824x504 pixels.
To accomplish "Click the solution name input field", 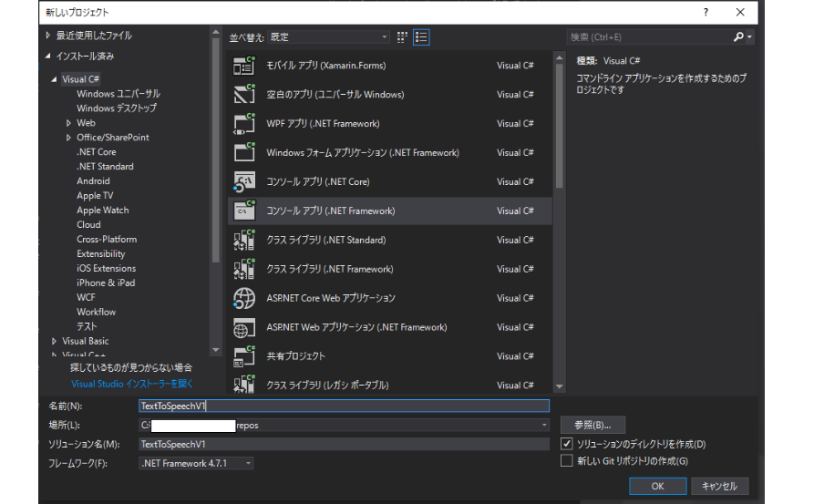I will [345, 444].
